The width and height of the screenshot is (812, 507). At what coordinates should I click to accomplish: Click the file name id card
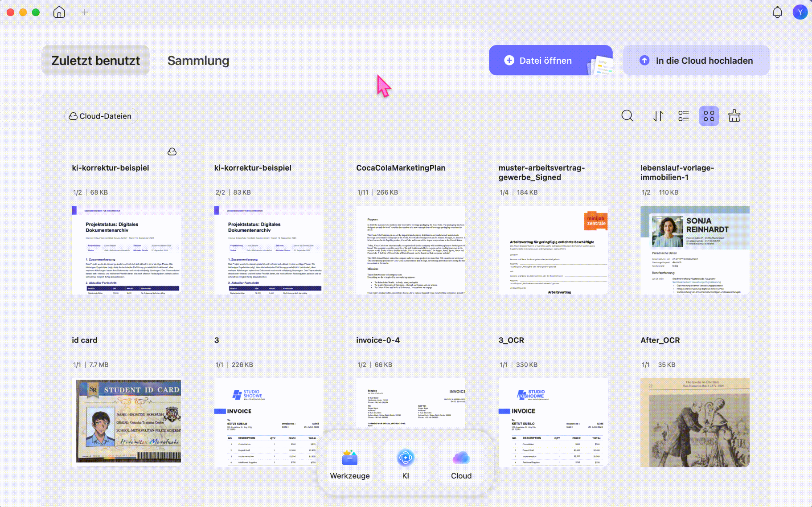click(x=85, y=340)
